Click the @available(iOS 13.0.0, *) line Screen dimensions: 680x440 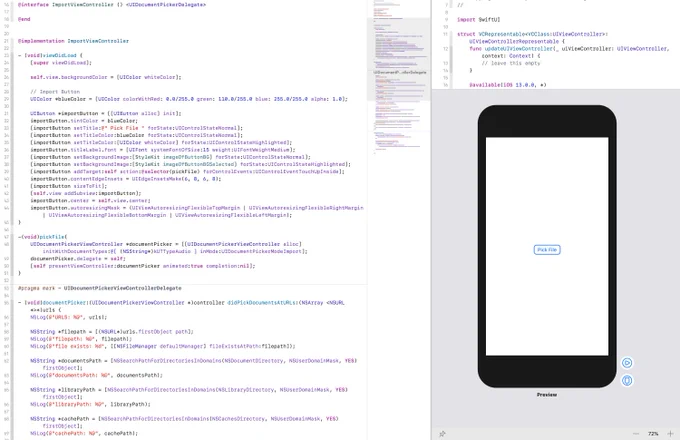[x=508, y=85]
